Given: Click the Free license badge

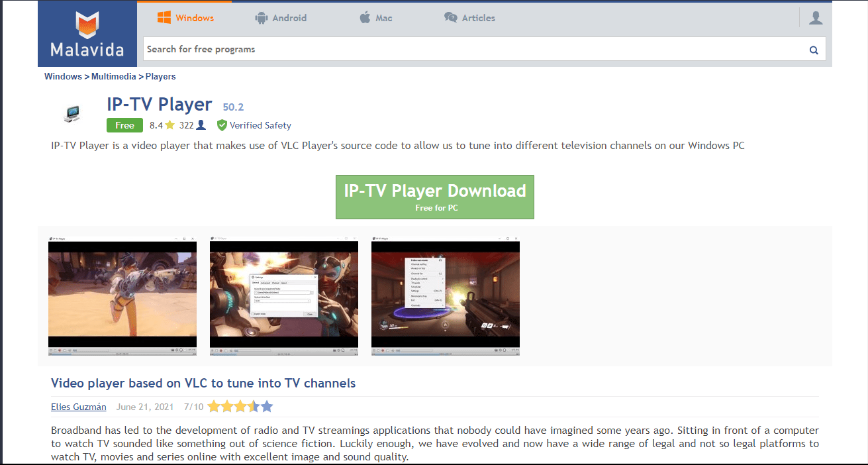Looking at the screenshot, I should (x=124, y=125).
